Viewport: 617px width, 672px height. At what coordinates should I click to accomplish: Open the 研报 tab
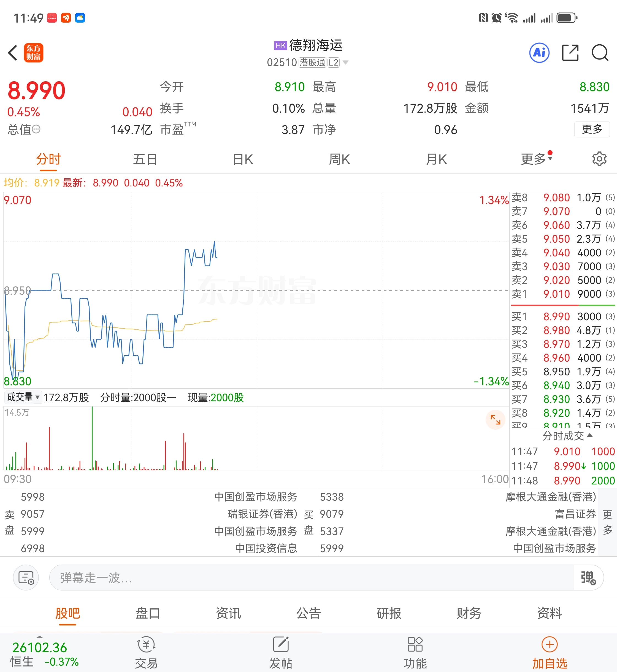pos(389,613)
